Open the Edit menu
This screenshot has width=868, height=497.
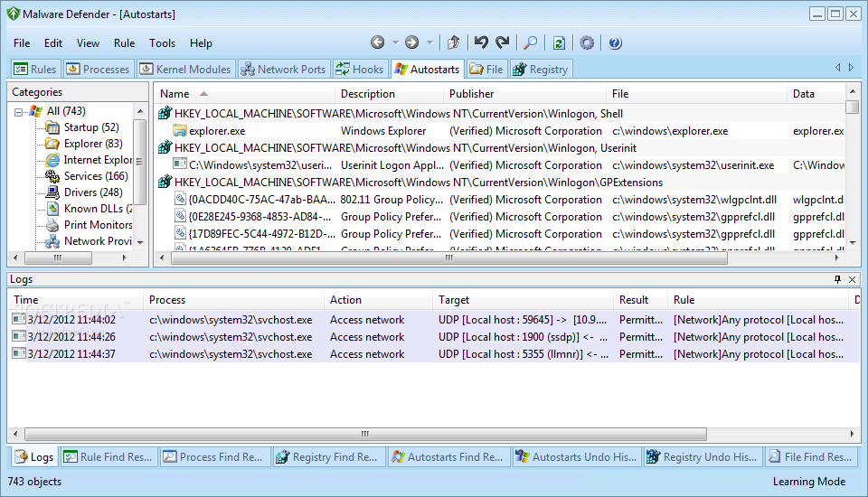[x=53, y=43]
